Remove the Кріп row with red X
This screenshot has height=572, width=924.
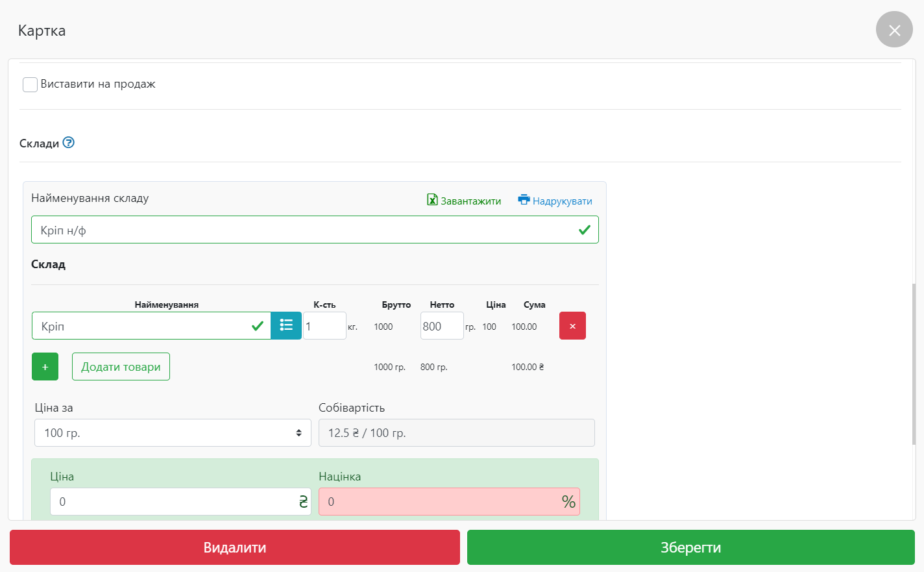click(x=572, y=326)
